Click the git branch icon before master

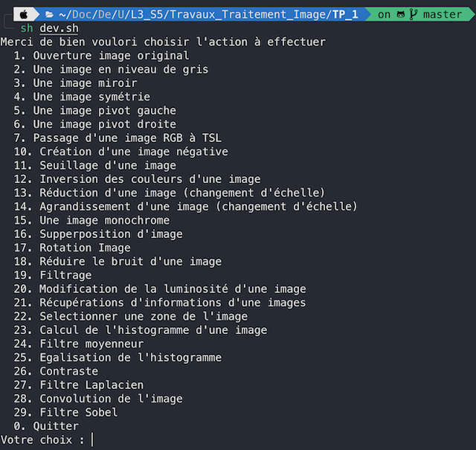(416, 14)
